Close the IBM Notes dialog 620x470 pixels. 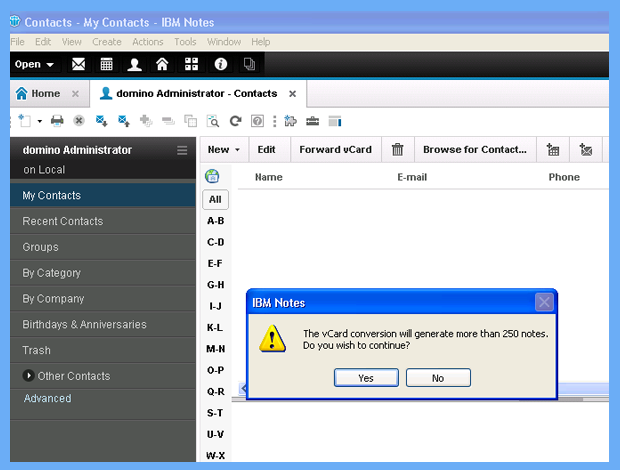coord(544,302)
